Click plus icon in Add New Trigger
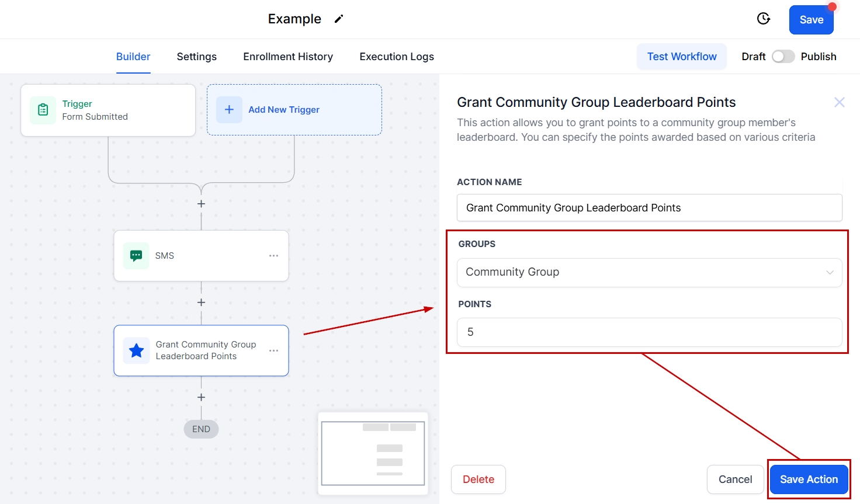 point(229,110)
